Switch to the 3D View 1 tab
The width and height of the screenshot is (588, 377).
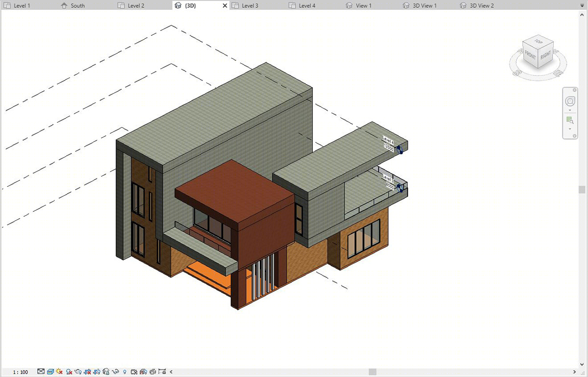pos(424,5)
